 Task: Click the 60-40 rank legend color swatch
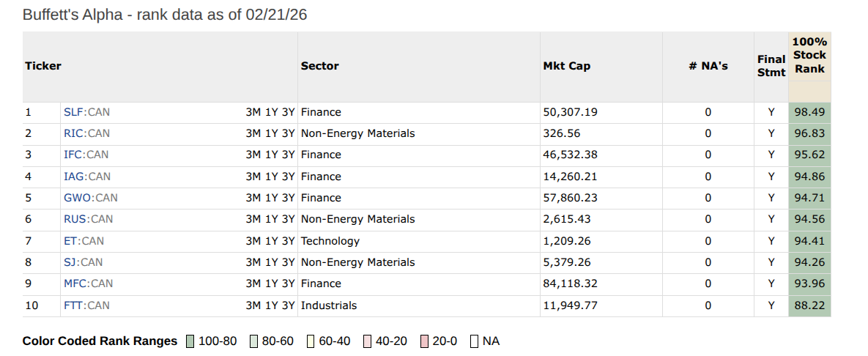pos(311,341)
